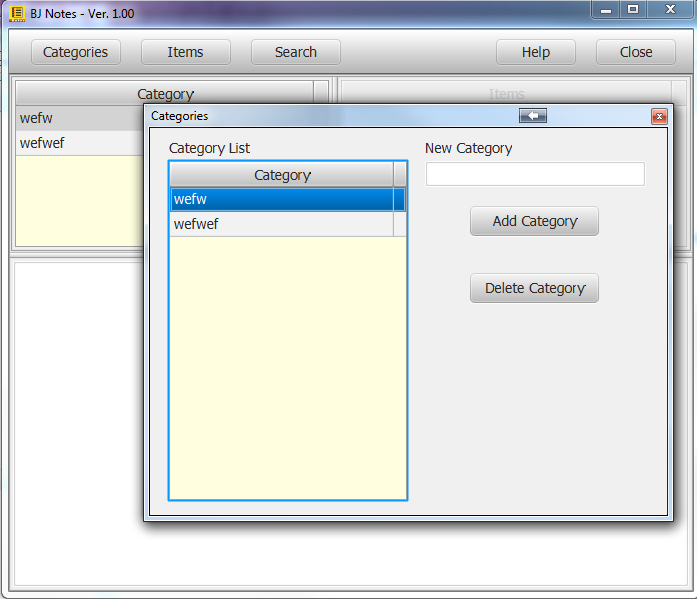Click the Items column header in main window
The image size is (697, 599).
[x=506, y=94]
